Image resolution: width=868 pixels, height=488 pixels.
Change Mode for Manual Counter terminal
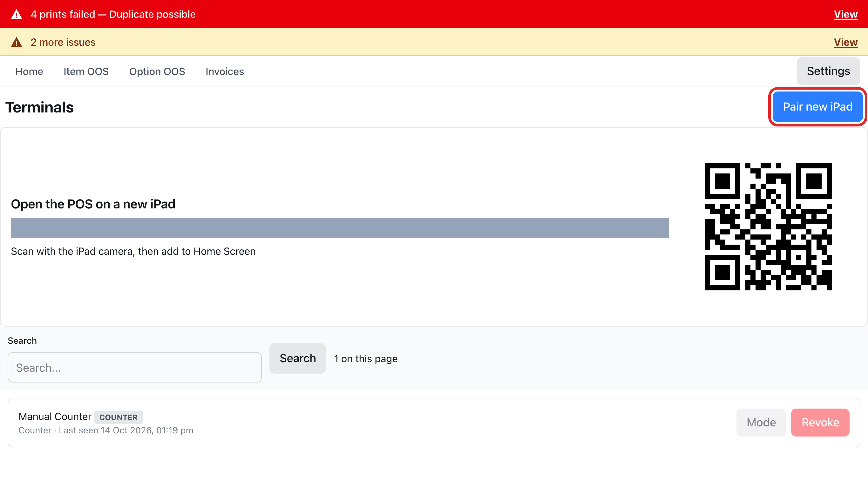(x=761, y=423)
